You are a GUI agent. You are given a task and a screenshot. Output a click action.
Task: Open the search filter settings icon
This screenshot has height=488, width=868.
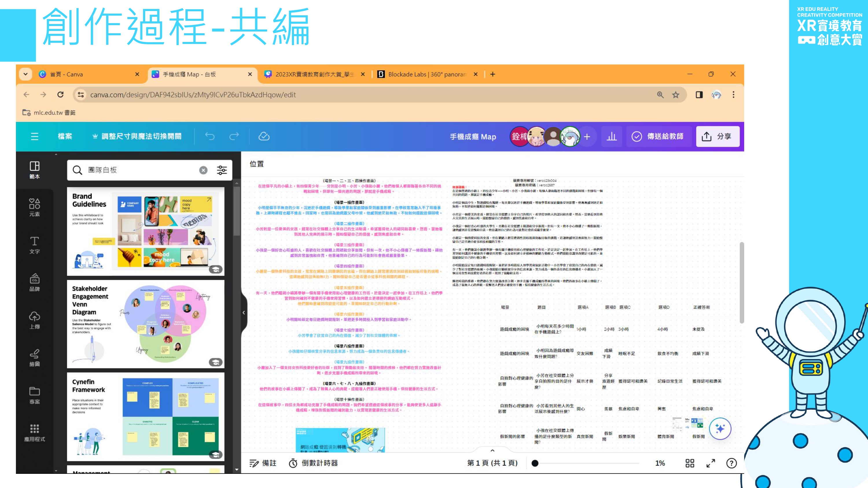(222, 170)
